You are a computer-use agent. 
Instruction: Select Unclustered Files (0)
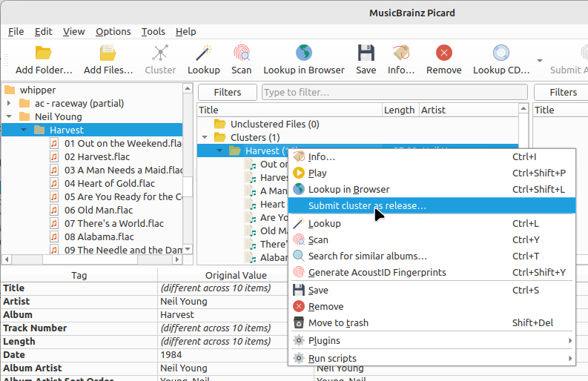(x=274, y=124)
